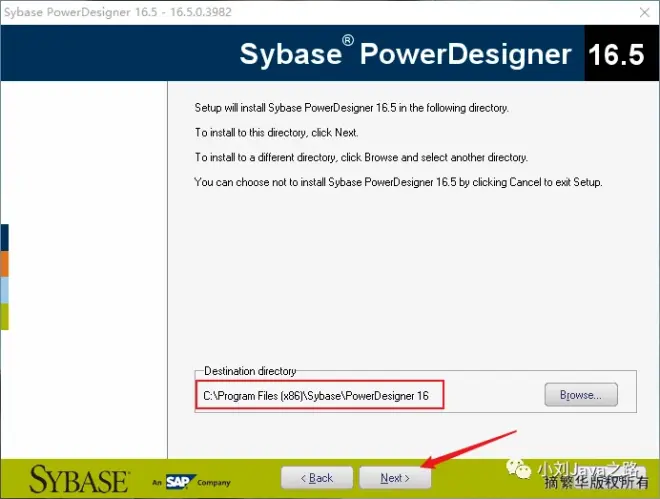Image resolution: width=660 pixels, height=499 pixels.
Task: Click the 'Setup will install Sybase PowerDesigner' line
Action: coord(351,108)
